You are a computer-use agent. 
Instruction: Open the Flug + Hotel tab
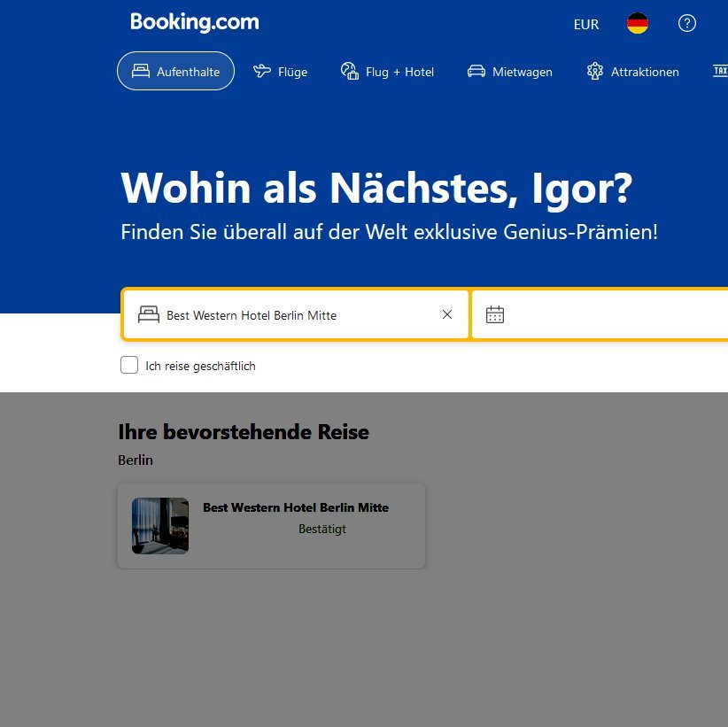pos(387,72)
